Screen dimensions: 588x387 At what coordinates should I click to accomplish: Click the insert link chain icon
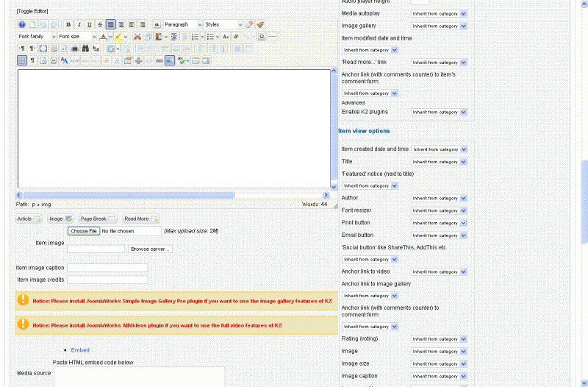click(159, 60)
